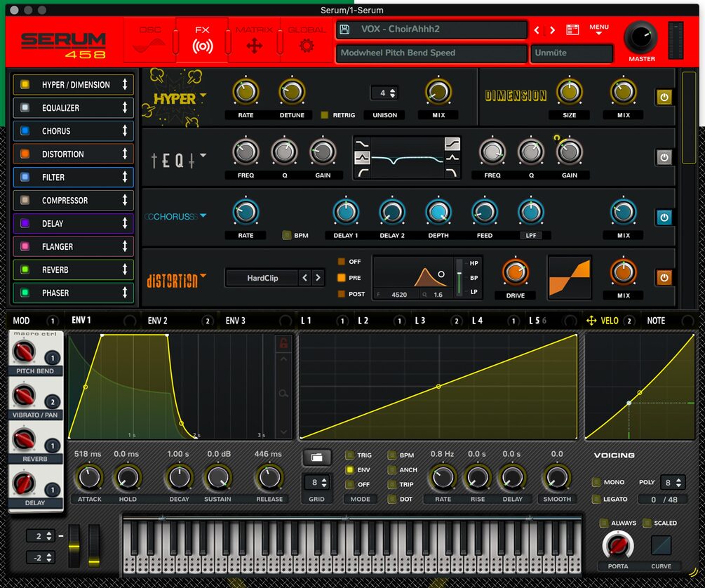Toggle the Distortion power button
The image size is (705, 588).
point(664,278)
